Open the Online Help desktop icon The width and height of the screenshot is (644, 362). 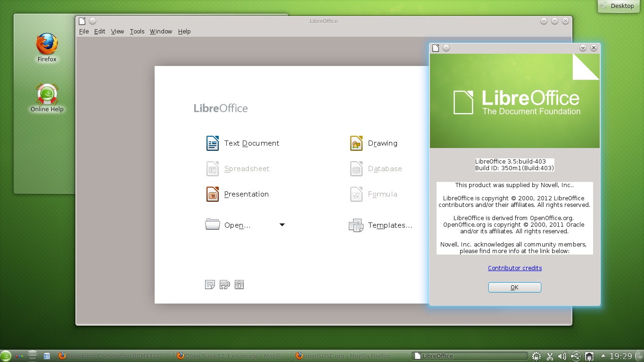[x=47, y=98]
